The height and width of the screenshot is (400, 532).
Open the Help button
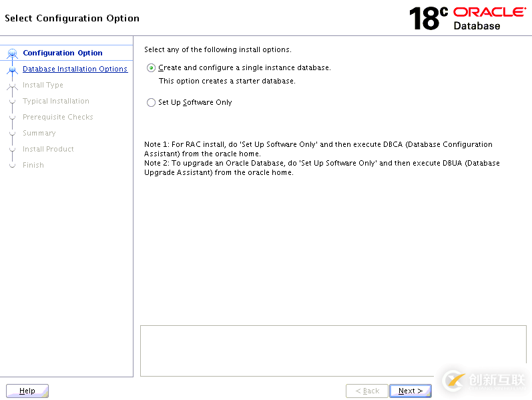coord(27,391)
